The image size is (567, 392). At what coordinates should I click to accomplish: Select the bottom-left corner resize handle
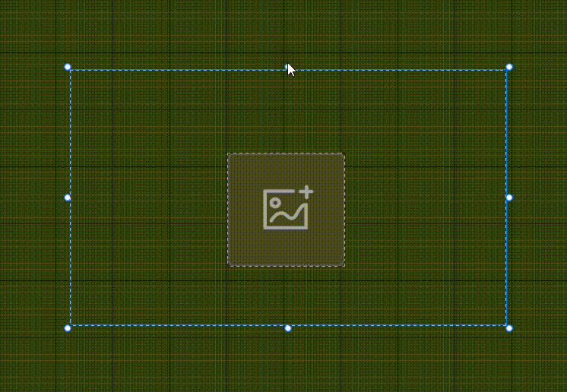tap(68, 328)
